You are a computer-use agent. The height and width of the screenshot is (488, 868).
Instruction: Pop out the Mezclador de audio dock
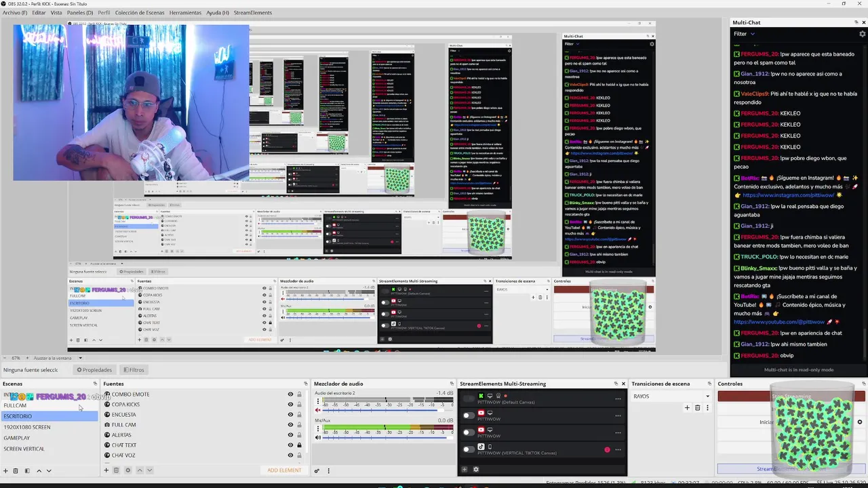click(x=452, y=384)
